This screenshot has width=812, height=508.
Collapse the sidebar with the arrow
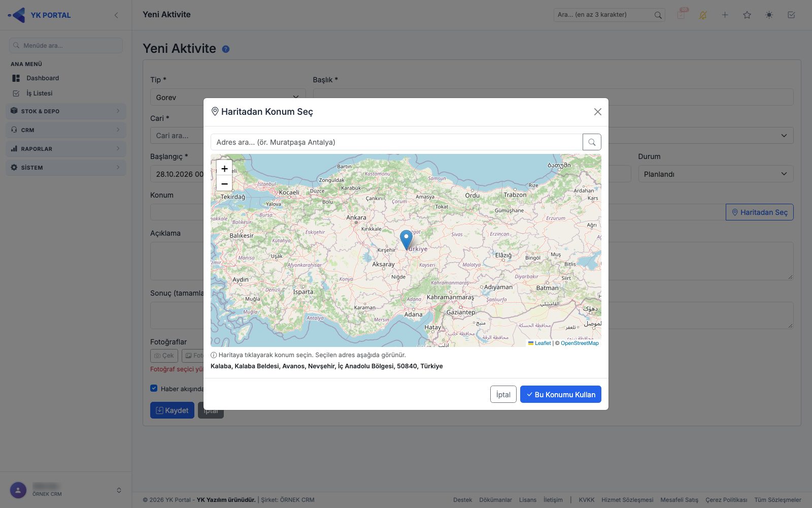(x=116, y=15)
